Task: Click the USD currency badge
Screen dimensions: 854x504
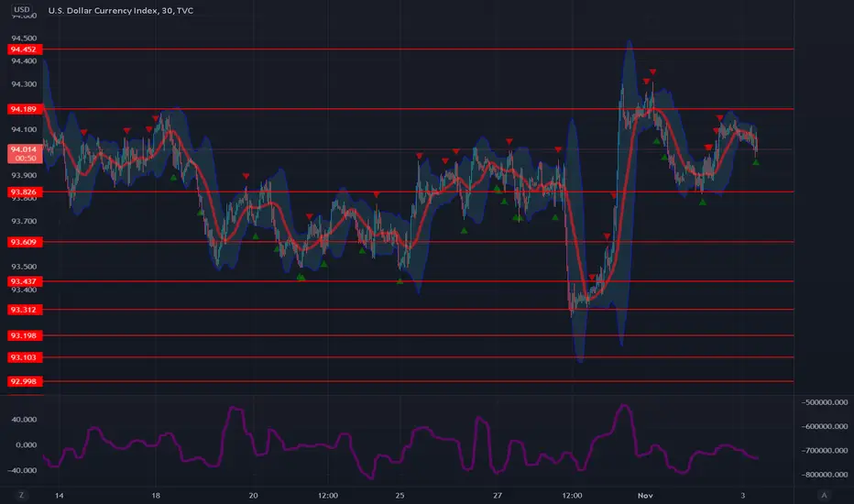Action: coord(22,9)
